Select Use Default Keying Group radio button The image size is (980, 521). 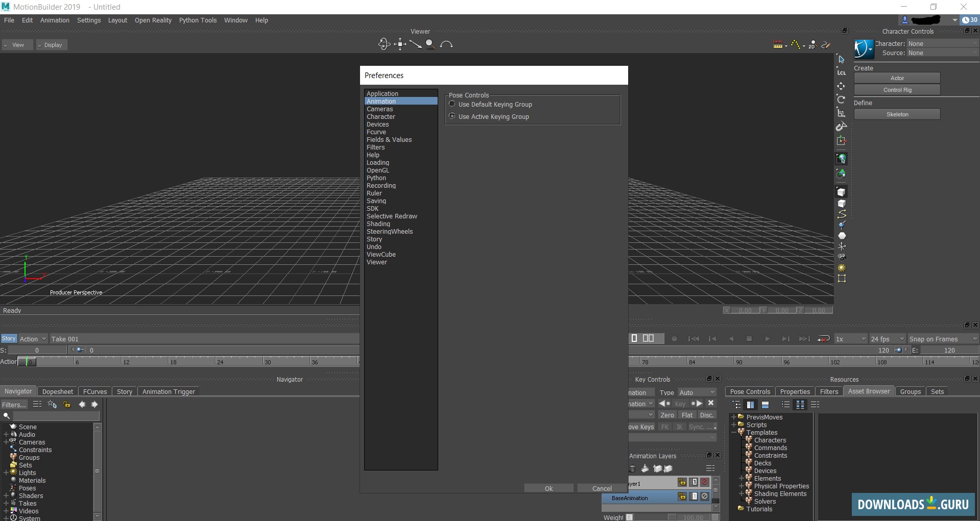(x=452, y=104)
